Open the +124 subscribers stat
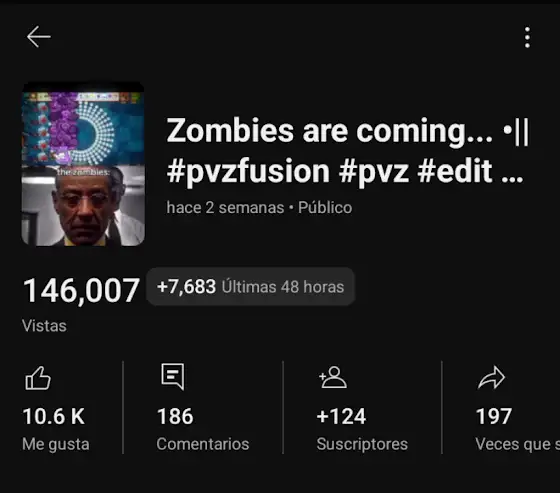This screenshot has width=560, height=493. click(341, 417)
